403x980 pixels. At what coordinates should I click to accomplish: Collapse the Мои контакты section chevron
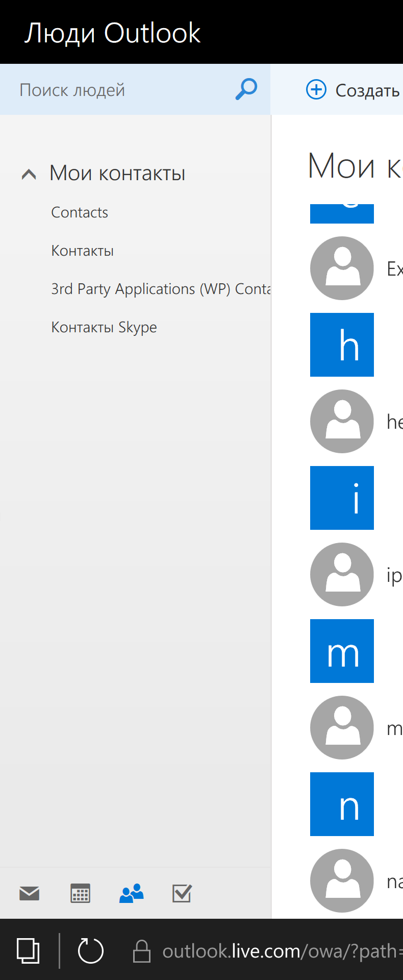click(x=29, y=174)
